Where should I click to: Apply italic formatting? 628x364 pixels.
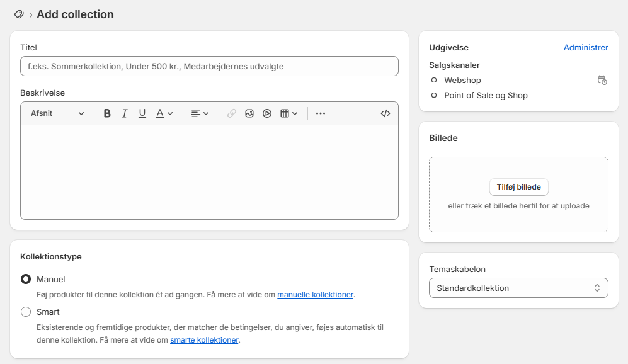125,113
